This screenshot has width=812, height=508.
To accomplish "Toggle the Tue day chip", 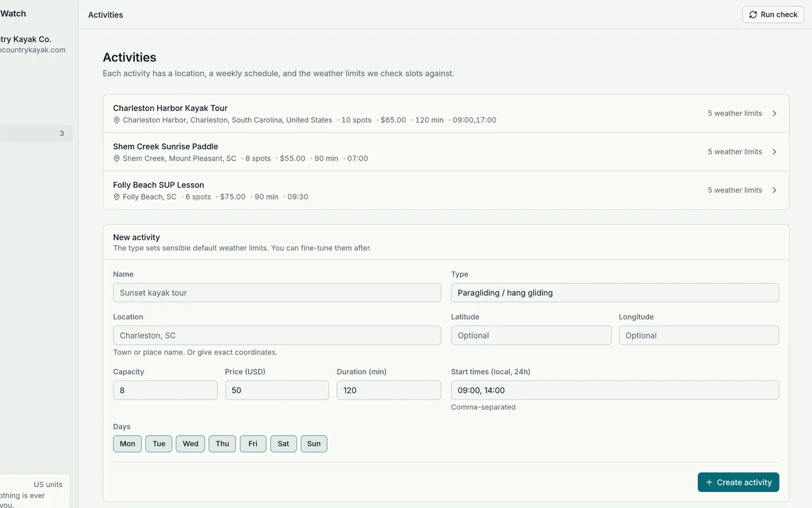I will coord(159,444).
